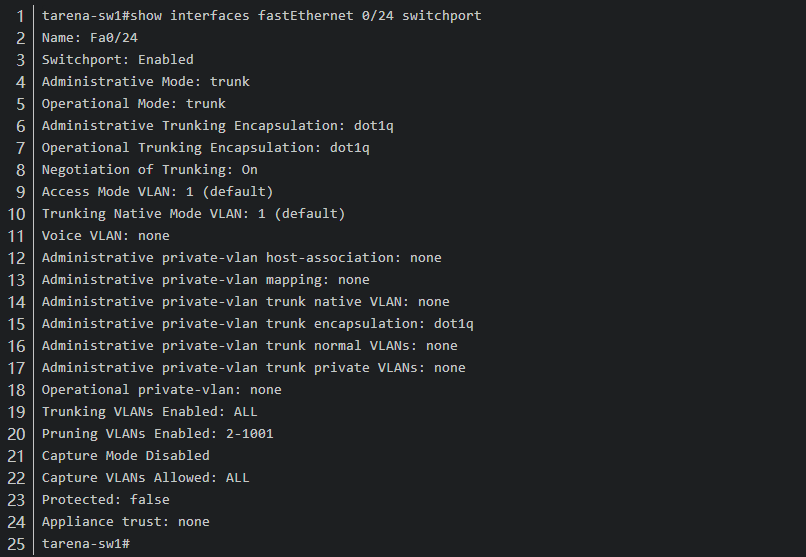Click 'Appliance trust: none' line
Viewport: 806px width, 557px height.
pyautogui.click(x=125, y=522)
